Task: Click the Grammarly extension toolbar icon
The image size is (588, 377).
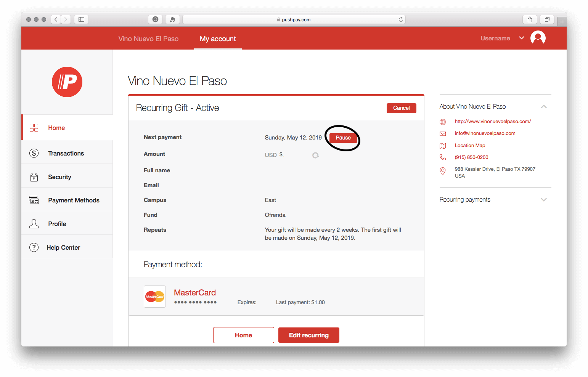Action: click(155, 19)
